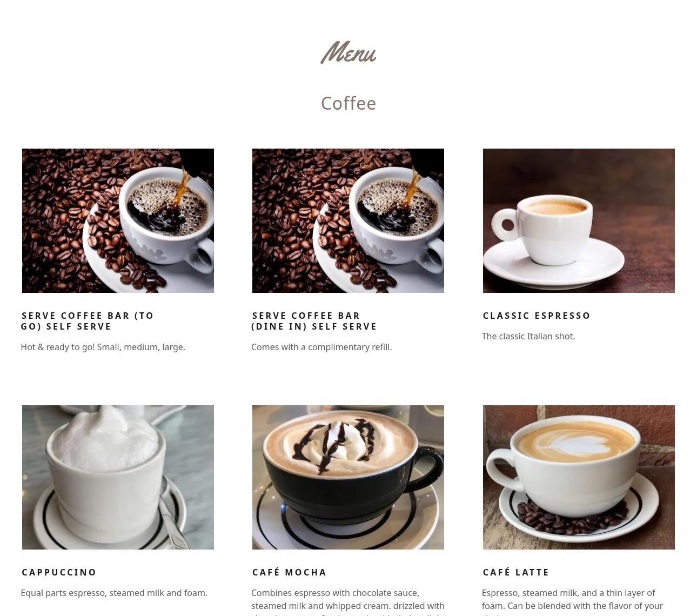Click the complimentary refill description text

tap(321, 347)
